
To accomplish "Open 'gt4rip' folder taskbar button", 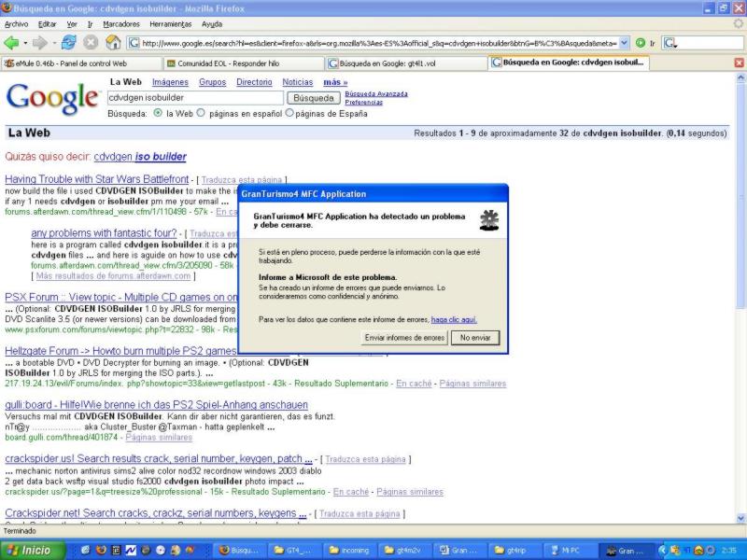I will [x=516, y=551].
